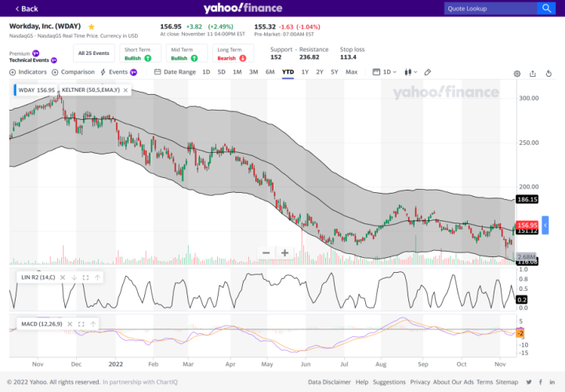
Task: Click the Resistance value 236.82
Action: (310, 57)
